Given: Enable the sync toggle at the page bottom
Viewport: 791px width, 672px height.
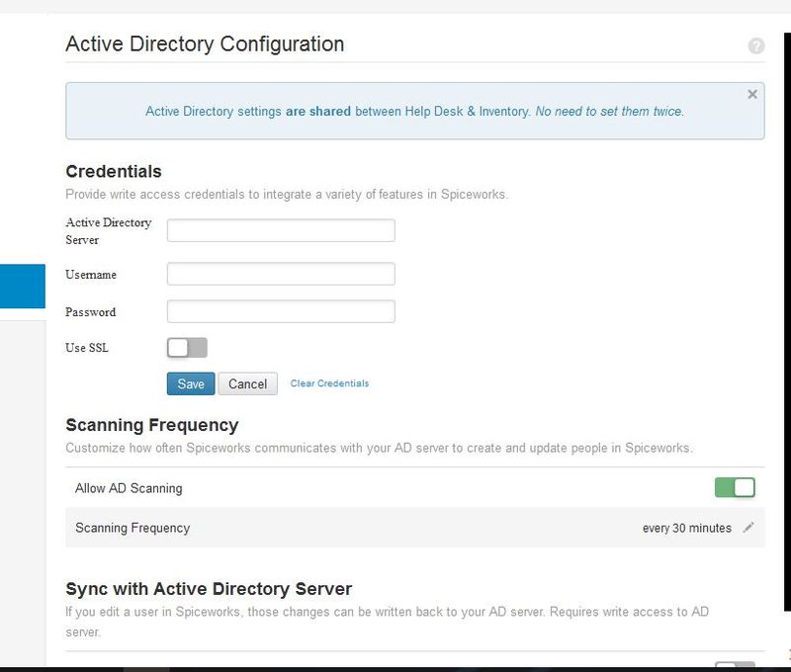Looking at the screenshot, I should click(x=736, y=665).
